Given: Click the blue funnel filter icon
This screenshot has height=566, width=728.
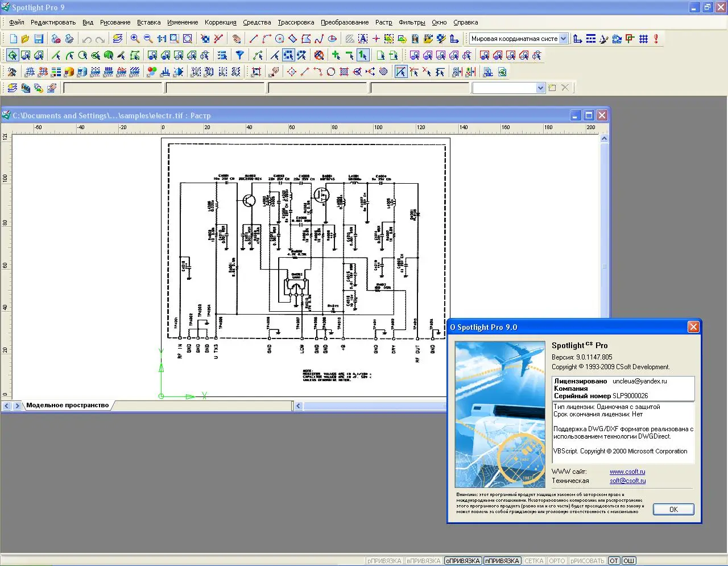Looking at the screenshot, I should 240,55.
